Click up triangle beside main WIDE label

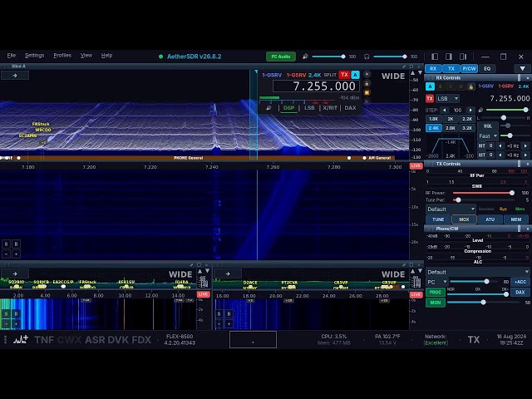[x=413, y=73]
